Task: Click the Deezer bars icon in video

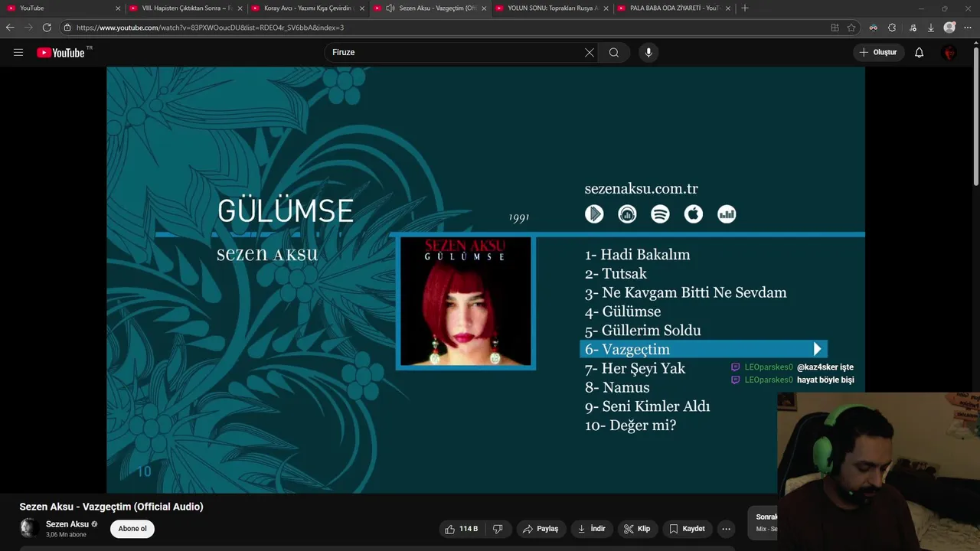Action: click(727, 214)
